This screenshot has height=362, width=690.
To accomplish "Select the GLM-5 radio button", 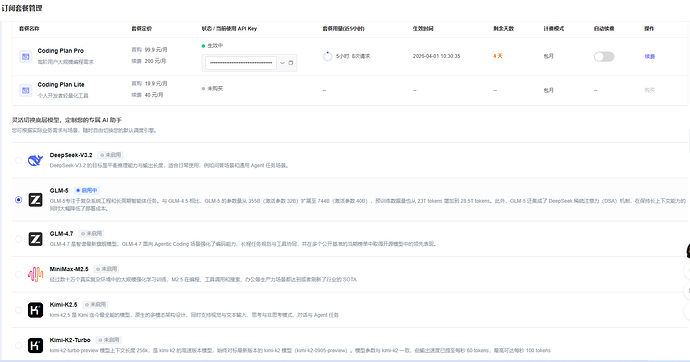I will coord(18,200).
